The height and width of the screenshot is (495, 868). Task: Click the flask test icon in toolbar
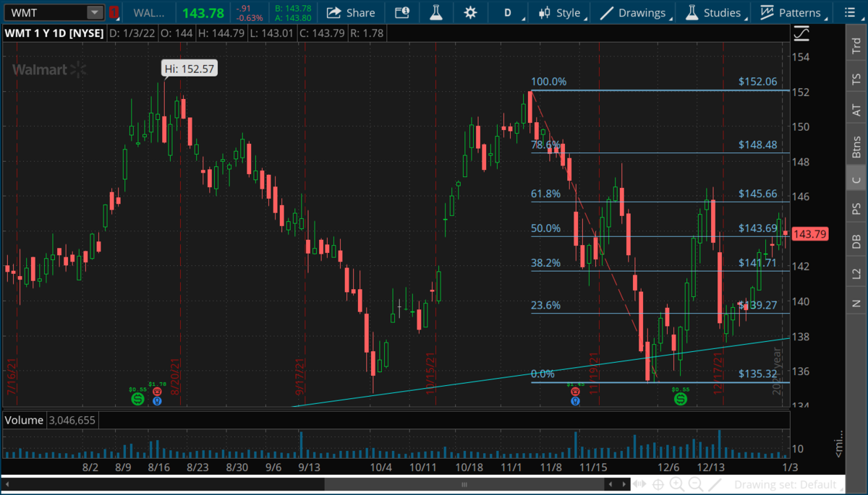[x=436, y=12]
